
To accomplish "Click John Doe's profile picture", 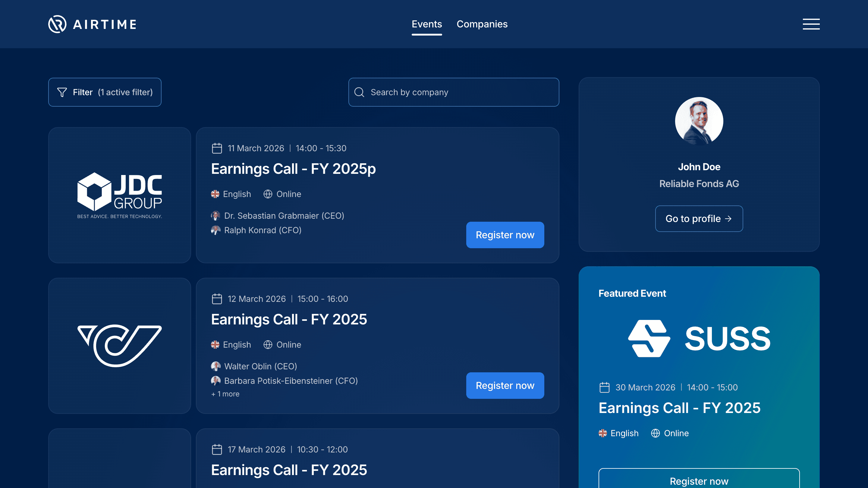I will tap(699, 120).
